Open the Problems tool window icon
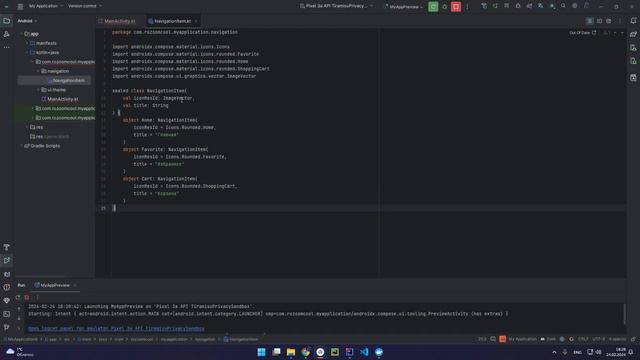This screenshot has height=360, width=640. click(x=7, y=287)
